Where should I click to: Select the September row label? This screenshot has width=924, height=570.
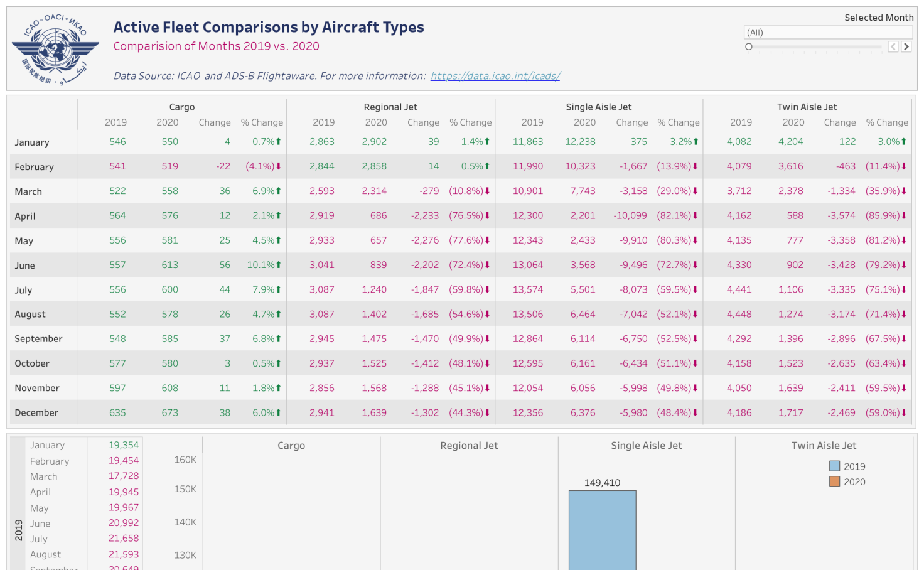click(39, 339)
